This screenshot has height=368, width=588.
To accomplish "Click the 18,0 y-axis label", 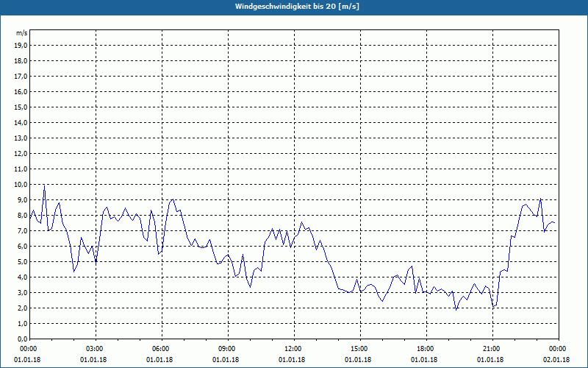I will pyautogui.click(x=21, y=61).
